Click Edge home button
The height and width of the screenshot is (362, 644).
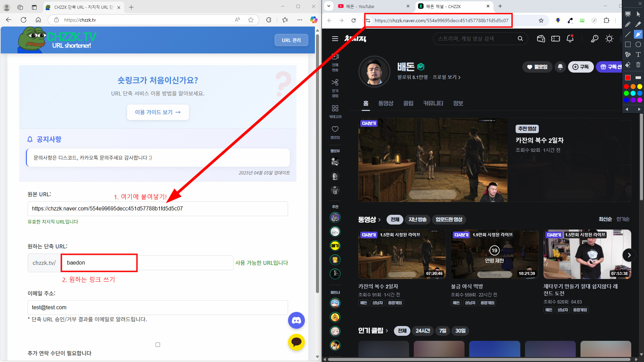click(x=38, y=20)
